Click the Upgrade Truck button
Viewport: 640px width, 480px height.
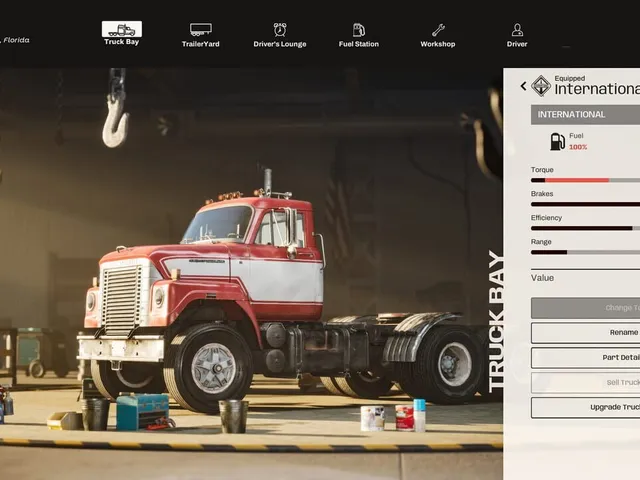pos(585,407)
